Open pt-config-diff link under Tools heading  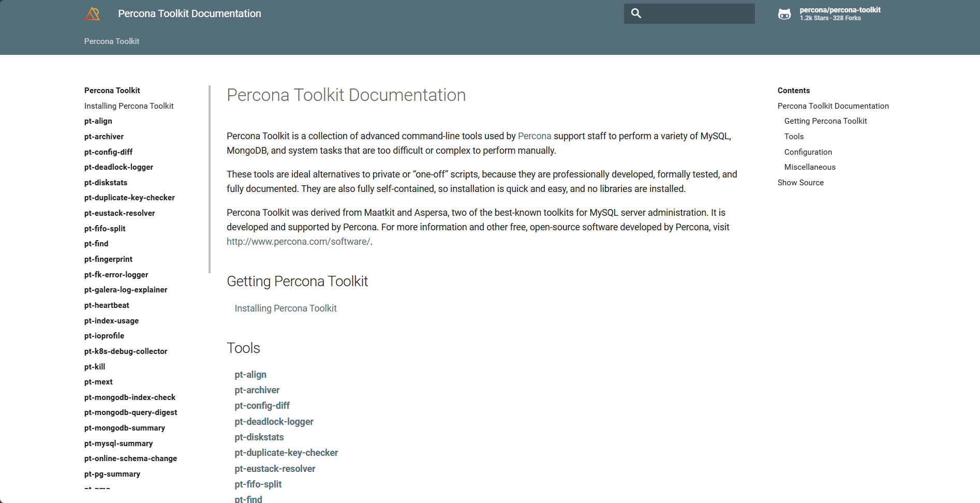(x=262, y=406)
